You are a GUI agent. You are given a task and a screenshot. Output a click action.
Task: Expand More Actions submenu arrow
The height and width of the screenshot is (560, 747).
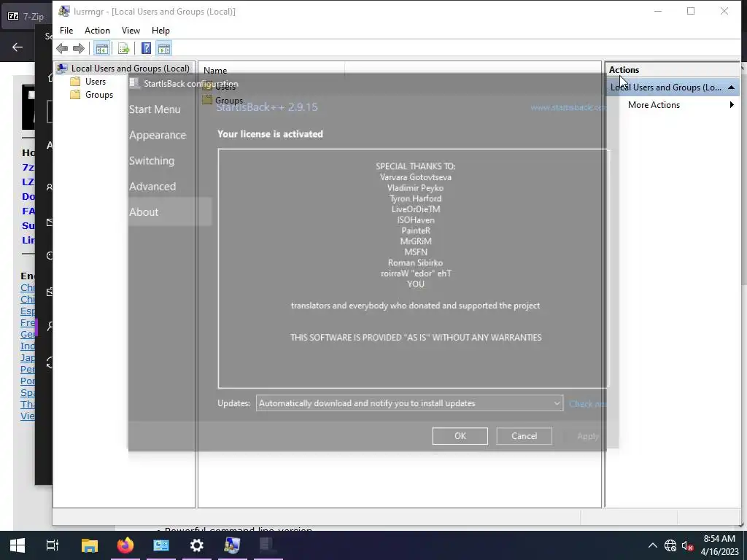[x=732, y=105]
